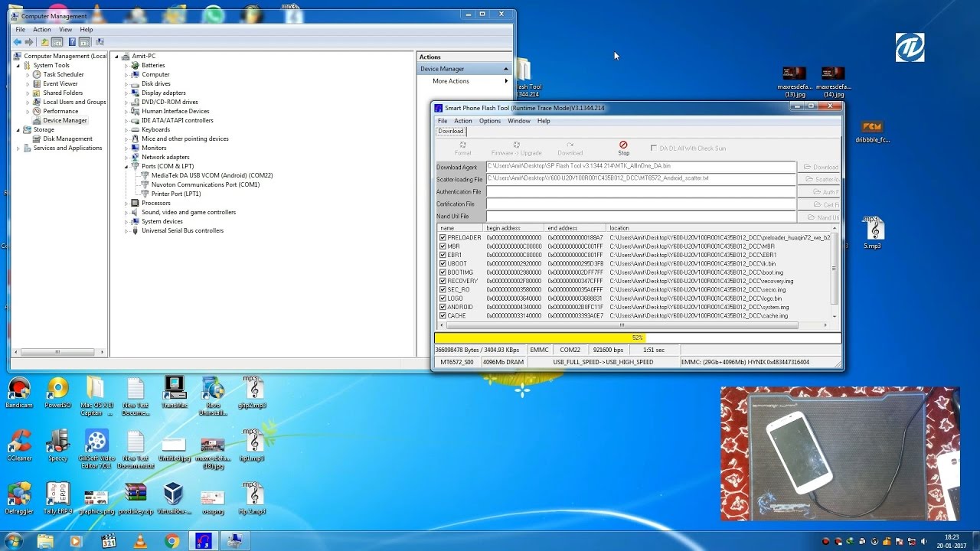Open File menu in Computer Management
The image size is (980, 551).
pyautogui.click(x=21, y=30)
